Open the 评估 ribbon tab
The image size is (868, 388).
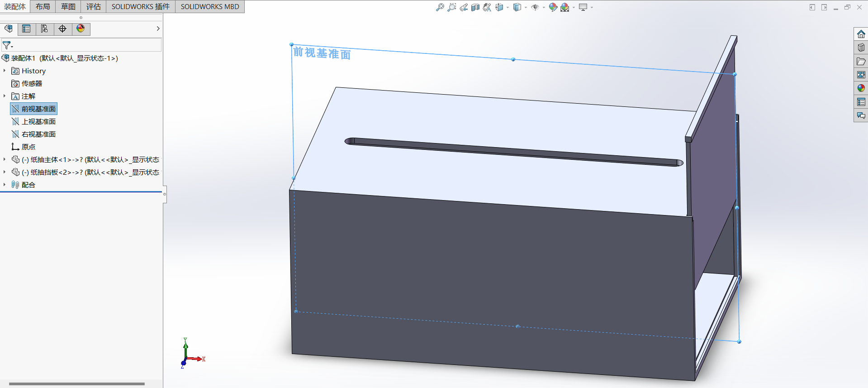tap(94, 6)
